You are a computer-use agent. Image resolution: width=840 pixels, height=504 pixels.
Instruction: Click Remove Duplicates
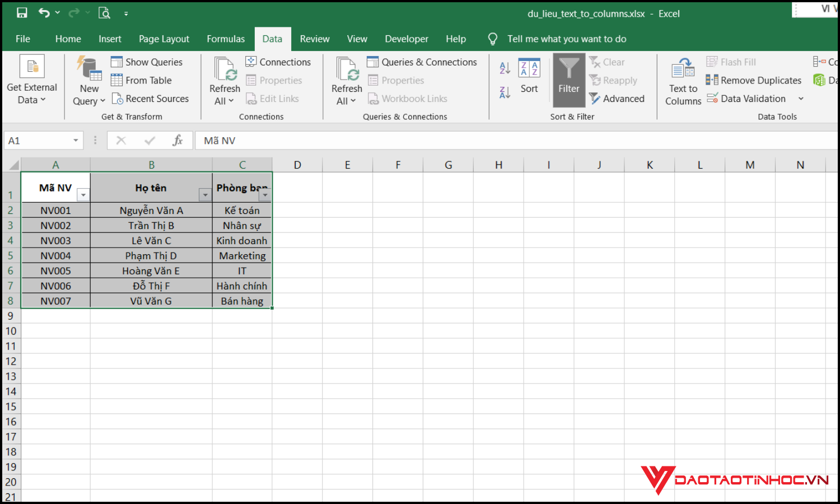(x=753, y=81)
